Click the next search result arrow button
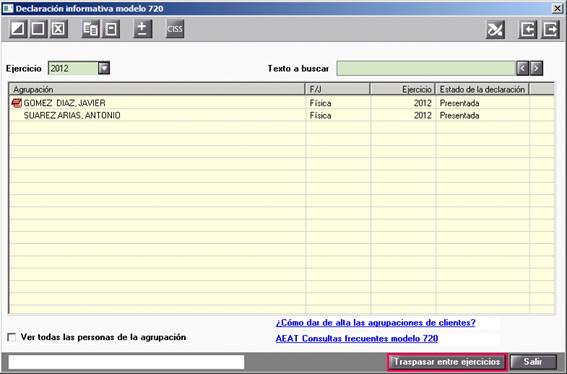 (x=536, y=68)
